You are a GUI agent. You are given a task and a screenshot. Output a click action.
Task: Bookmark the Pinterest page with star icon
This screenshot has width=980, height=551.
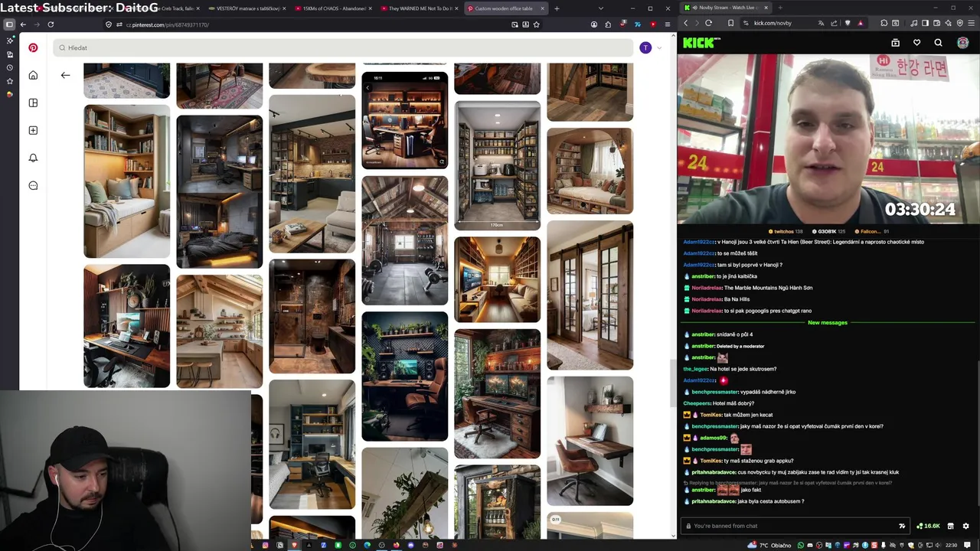coord(536,24)
